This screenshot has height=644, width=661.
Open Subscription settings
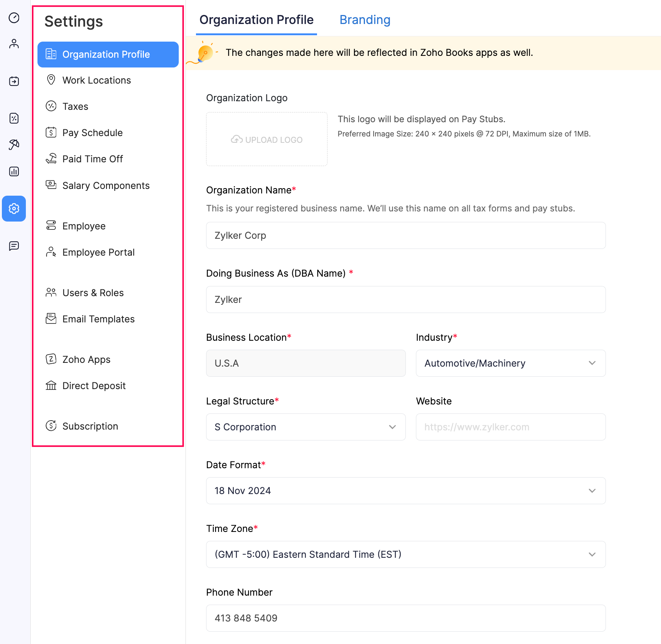point(90,426)
